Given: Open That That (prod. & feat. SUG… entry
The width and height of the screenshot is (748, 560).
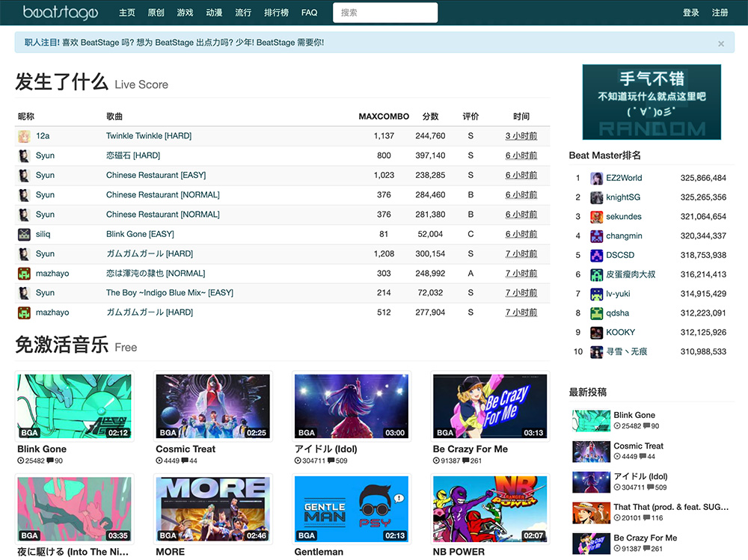Looking at the screenshot, I should click(671, 507).
